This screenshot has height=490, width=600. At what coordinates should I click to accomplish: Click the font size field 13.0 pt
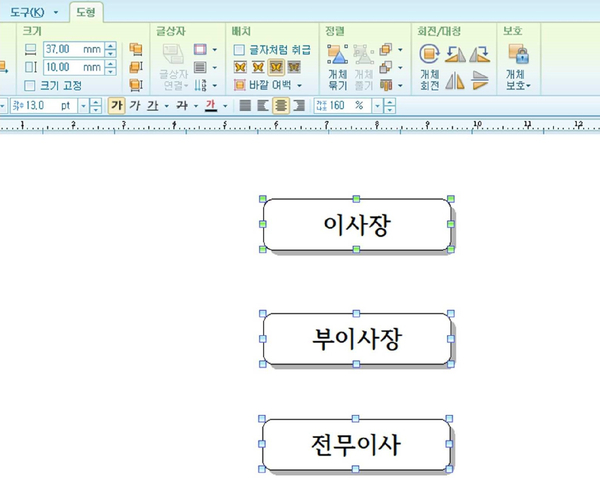pyautogui.click(x=44, y=106)
